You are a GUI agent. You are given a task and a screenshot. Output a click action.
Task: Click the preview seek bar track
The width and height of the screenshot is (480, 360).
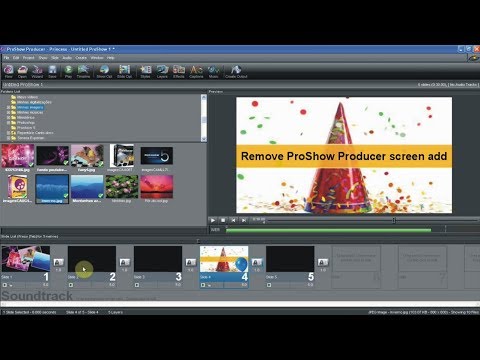click(x=372, y=220)
